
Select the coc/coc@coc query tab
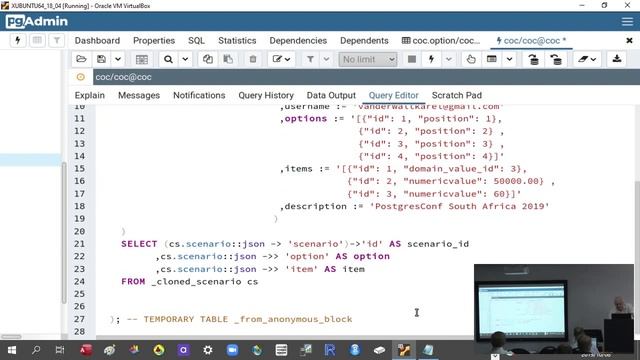[x=531, y=40]
